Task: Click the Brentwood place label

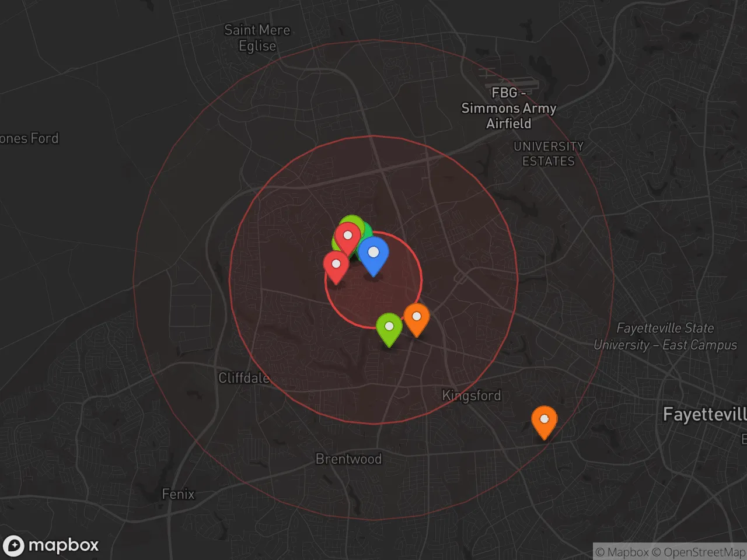Action: coord(348,459)
